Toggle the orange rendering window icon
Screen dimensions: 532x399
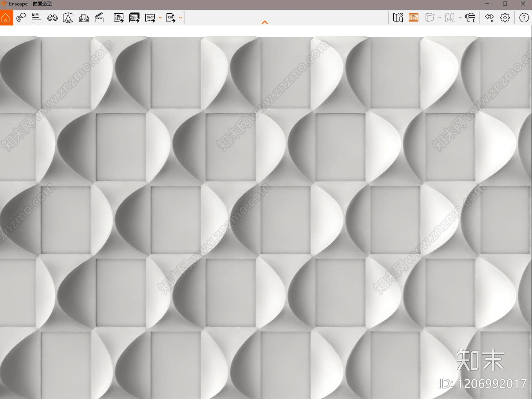coord(414,18)
